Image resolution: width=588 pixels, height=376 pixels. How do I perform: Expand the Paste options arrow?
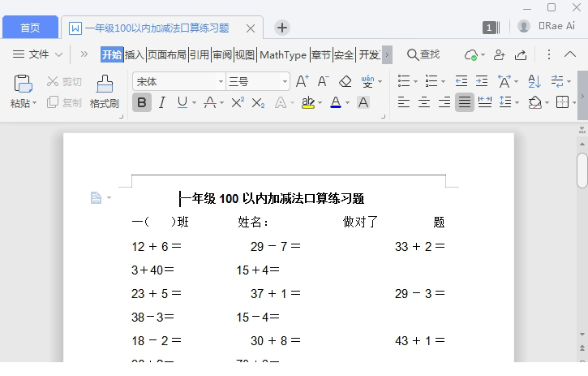click(x=35, y=102)
